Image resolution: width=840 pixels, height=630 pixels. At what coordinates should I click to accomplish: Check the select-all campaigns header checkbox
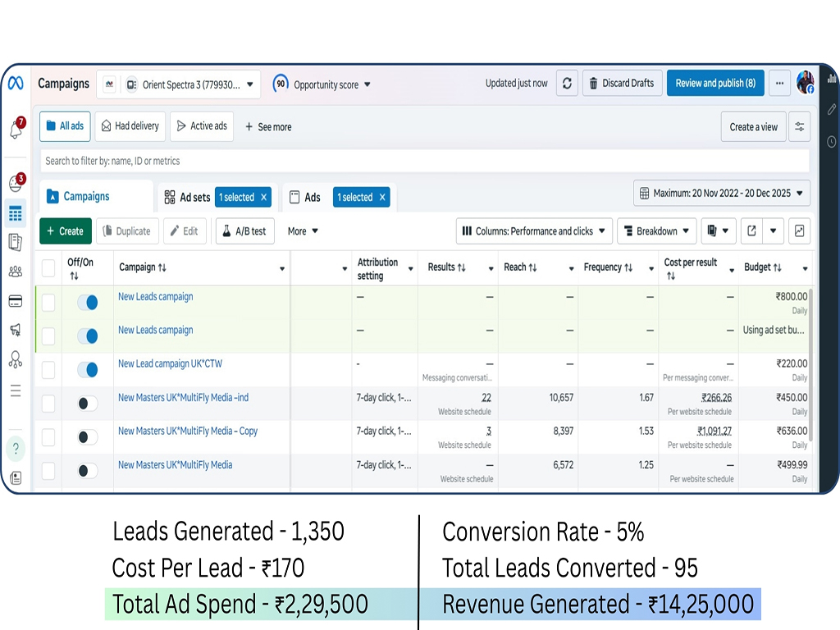point(48,267)
